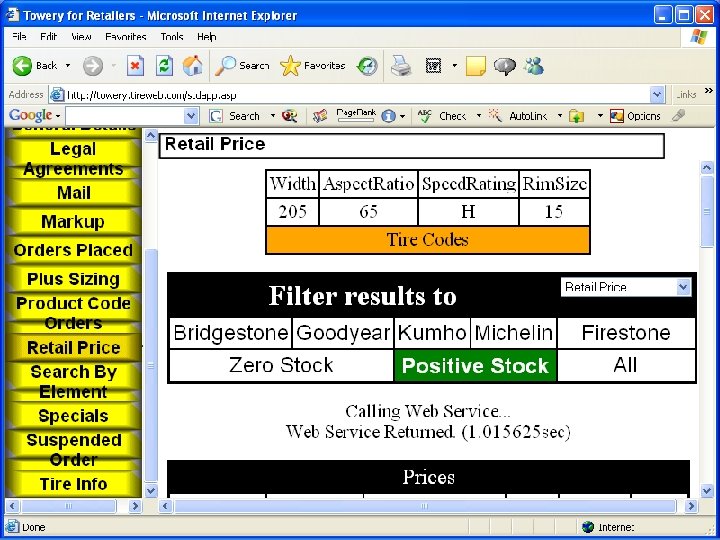Filter results to Goodyear
720x540 pixels.
[343, 333]
